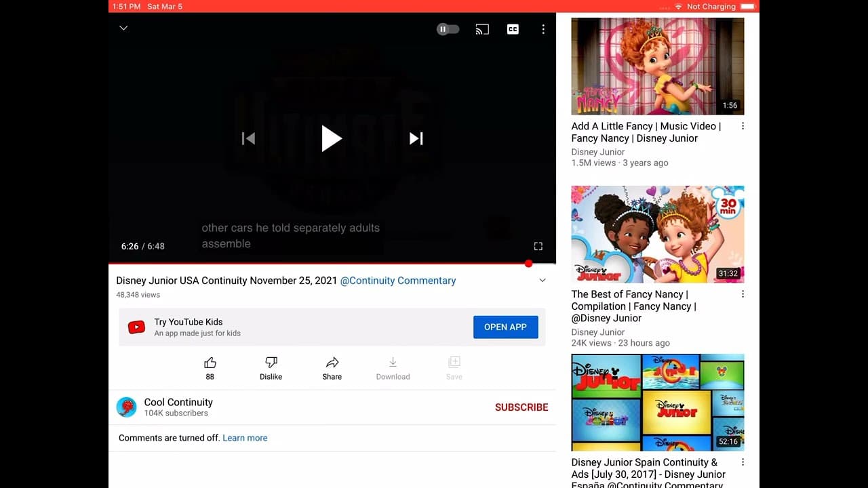Click the 1:51 PM status bar time

coord(125,6)
